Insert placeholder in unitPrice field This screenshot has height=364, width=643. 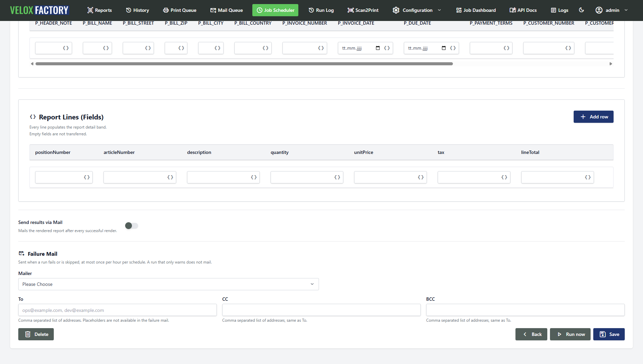coord(421,177)
